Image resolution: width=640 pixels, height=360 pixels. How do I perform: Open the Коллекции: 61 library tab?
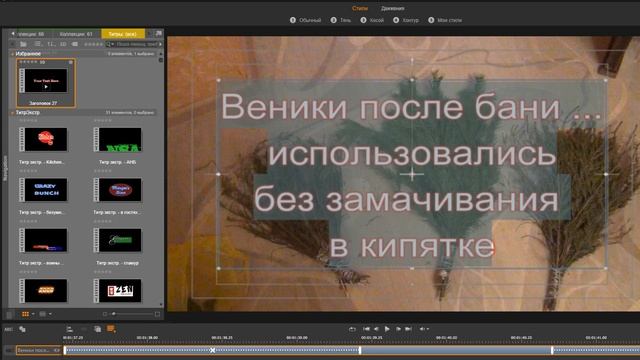coord(76,34)
